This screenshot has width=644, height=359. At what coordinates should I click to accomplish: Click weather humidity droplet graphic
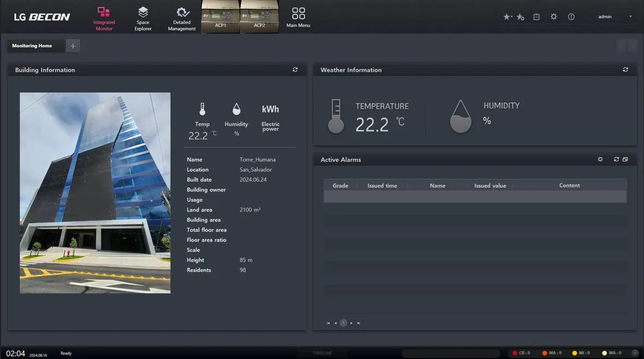pyautogui.click(x=460, y=116)
